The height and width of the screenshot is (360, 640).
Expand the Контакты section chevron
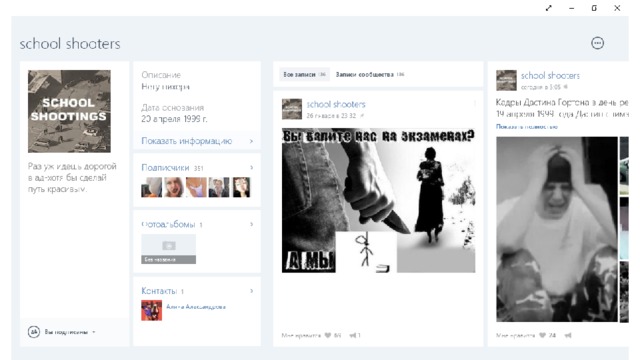[251, 291]
